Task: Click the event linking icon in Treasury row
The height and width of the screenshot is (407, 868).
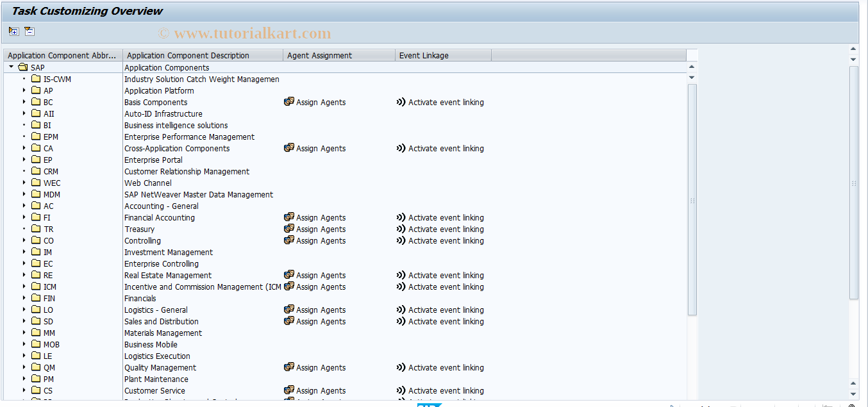Action: coord(401,229)
